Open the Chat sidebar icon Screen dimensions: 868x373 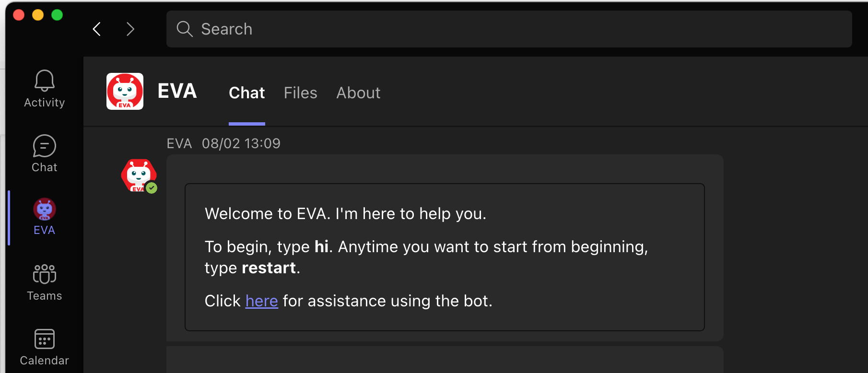(45, 146)
